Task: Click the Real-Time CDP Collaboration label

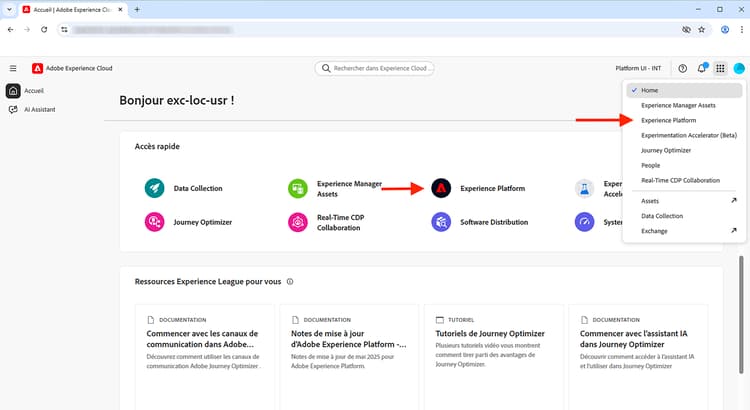Action: (x=341, y=222)
